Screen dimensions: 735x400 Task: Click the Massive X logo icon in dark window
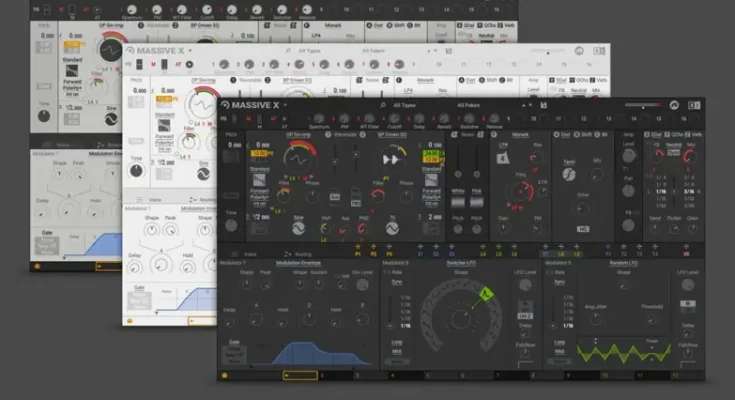(x=225, y=104)
